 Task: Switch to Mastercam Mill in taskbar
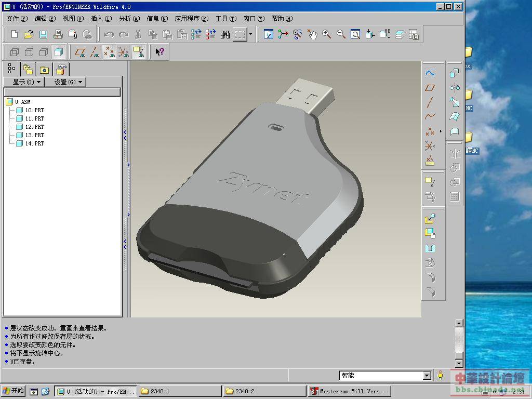[x=349, y=391]
